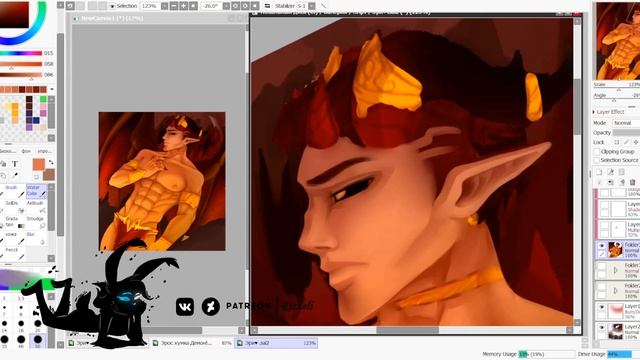Zoom out with the minus button
The image size is (640, 360).
174,6
